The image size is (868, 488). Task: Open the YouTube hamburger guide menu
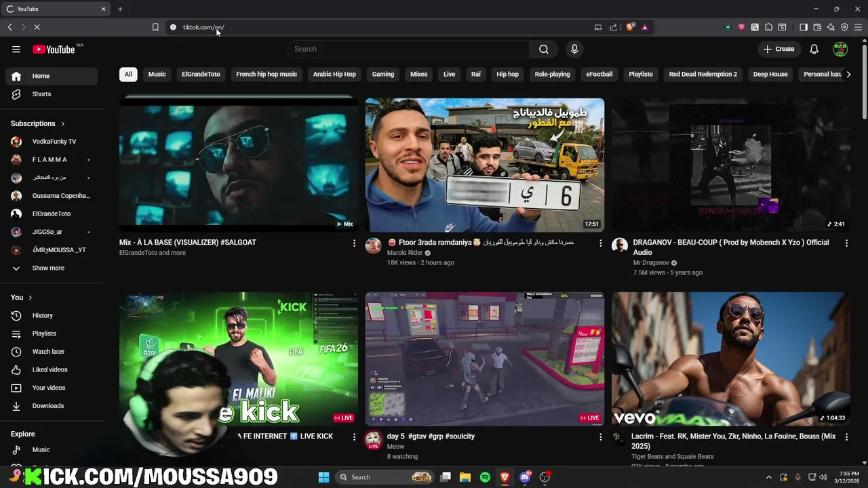[x=16, y=49]
